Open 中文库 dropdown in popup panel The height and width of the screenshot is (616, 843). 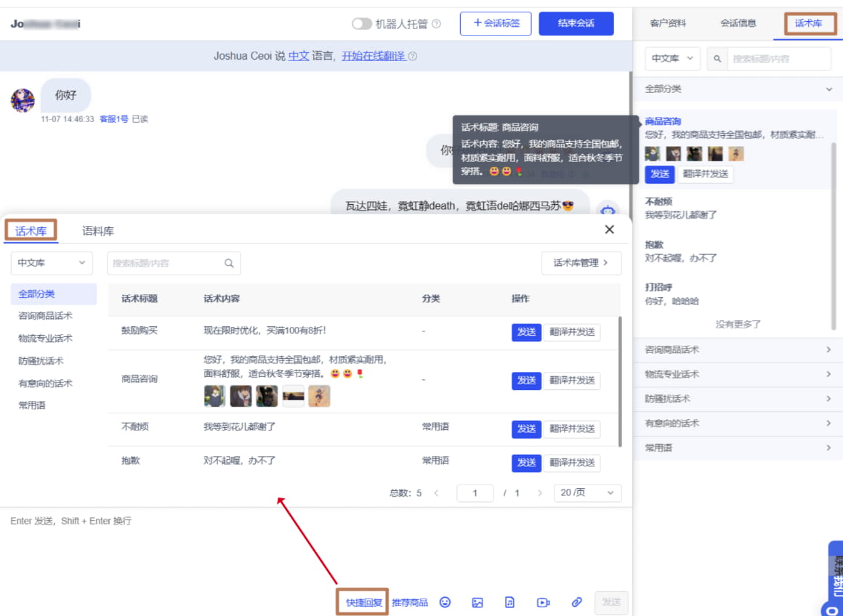click(x=52, y=263)
